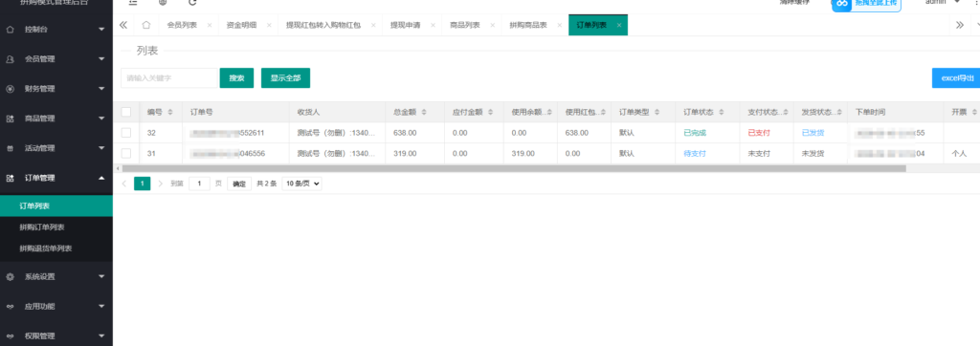
Task: Close the 资金明细 tab
Action: [269, 26]
